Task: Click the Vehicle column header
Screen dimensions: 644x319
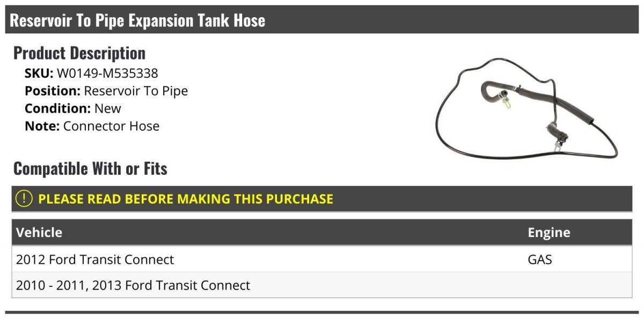Action: coord(39,233)
